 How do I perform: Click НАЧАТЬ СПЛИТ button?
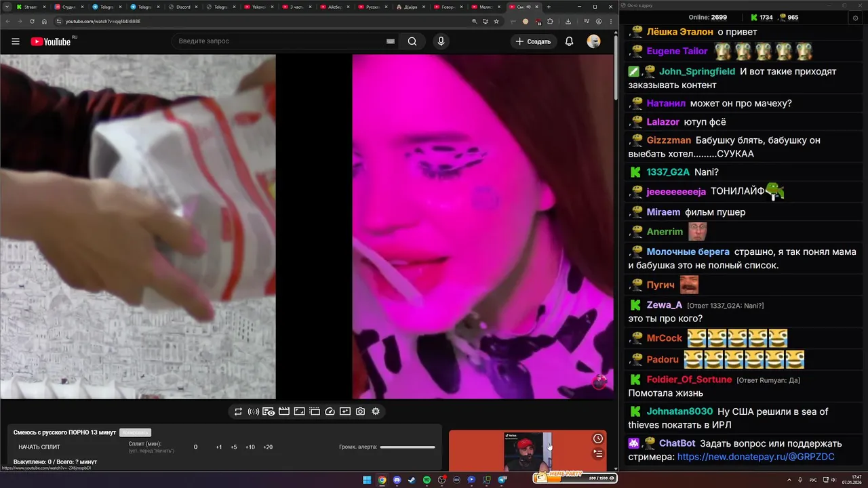click(39, 447)
